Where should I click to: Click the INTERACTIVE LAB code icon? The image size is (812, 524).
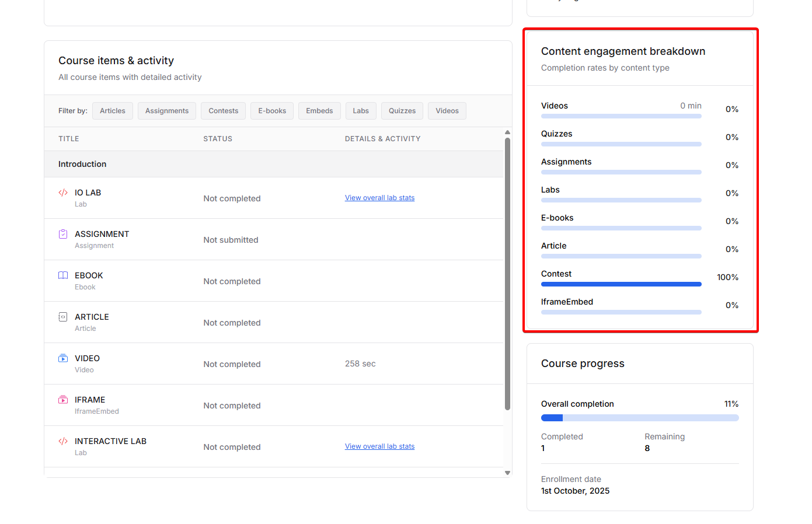(x=63, y=441)
